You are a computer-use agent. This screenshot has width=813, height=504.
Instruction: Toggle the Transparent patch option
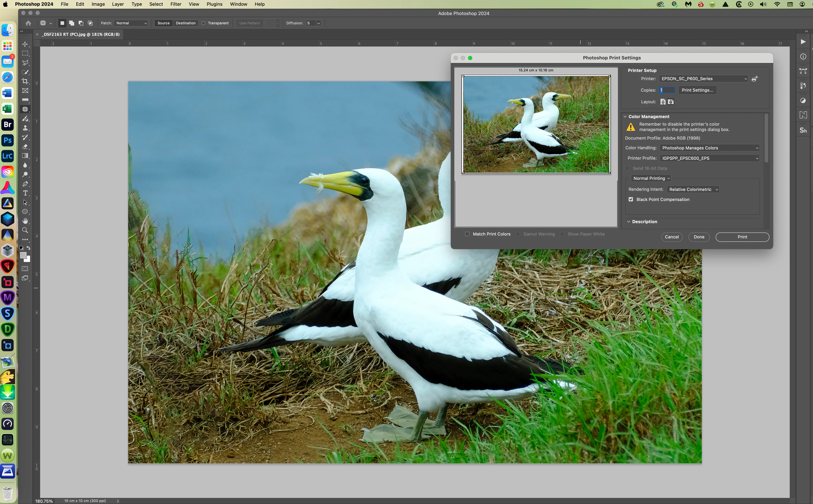coord(203,23)
